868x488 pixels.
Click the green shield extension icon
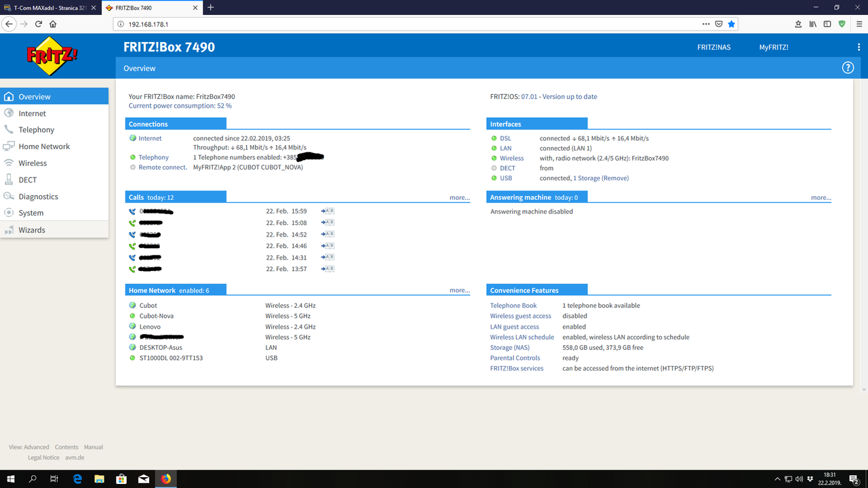click(x=842, y=24)
